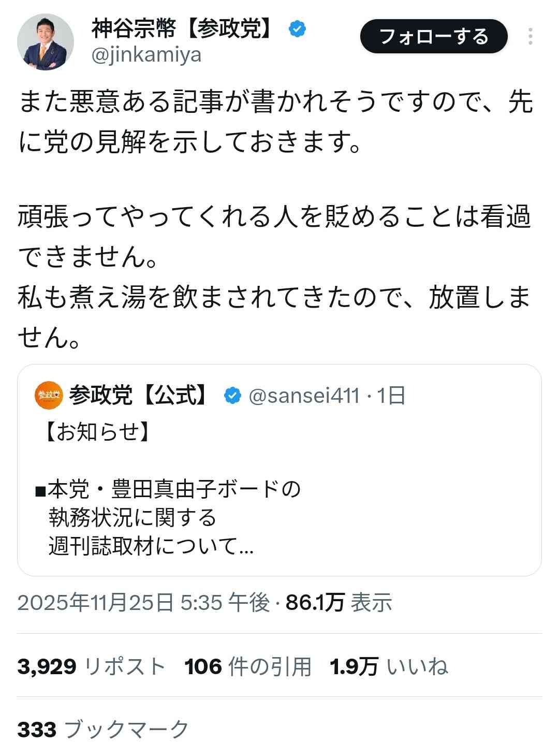
Task: Open 神谷宗幣 profile avatar photo
Action: [46, 41]
